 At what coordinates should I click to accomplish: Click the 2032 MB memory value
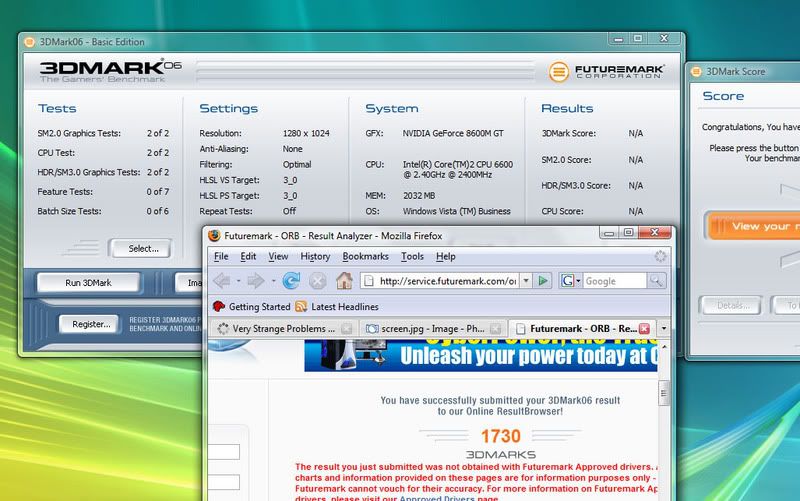point(419,195)
